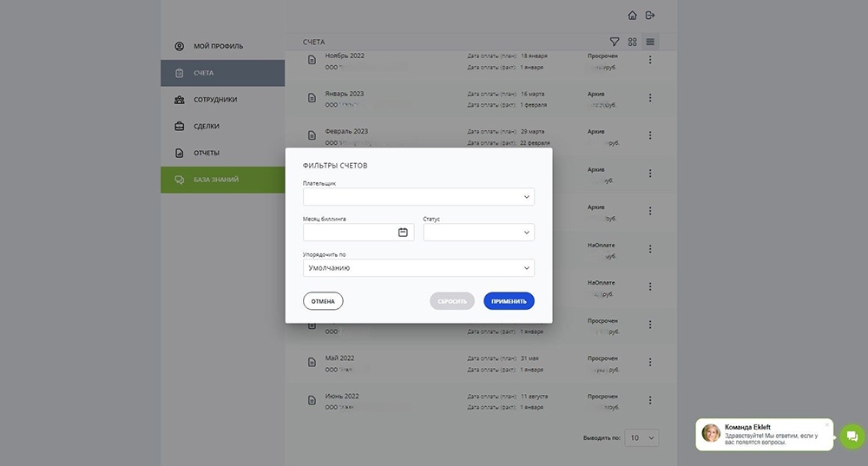Open the filter funnel icon
Image resolution: width=868 pixels, height=466 pixels.
point(615,42)
